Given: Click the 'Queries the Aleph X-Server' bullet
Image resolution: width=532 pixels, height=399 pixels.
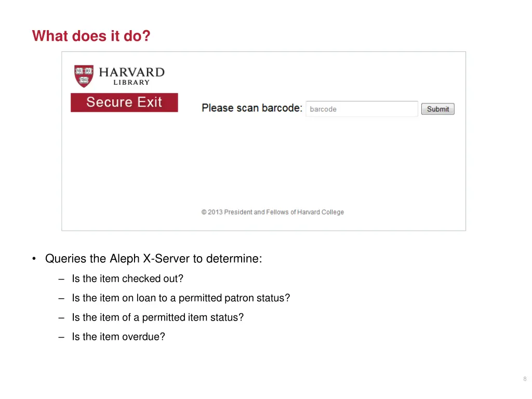Looking at the screenshot, I should [x=153, y=259].
